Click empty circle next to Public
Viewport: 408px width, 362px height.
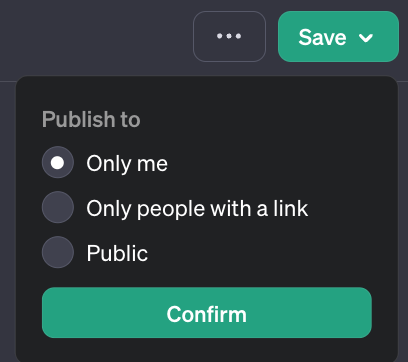click(58, 252)
